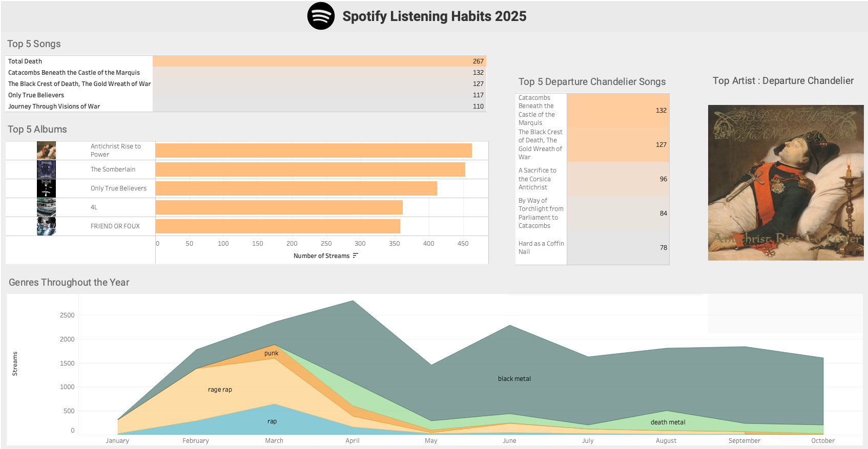Click the death metal green area
This screenshot has height=449, width=868.
667,422
